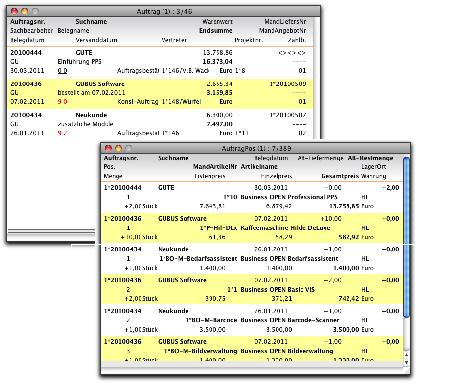
Task: Click the red '9 0' value in order 20100436
Action: [x=62, y=102]
